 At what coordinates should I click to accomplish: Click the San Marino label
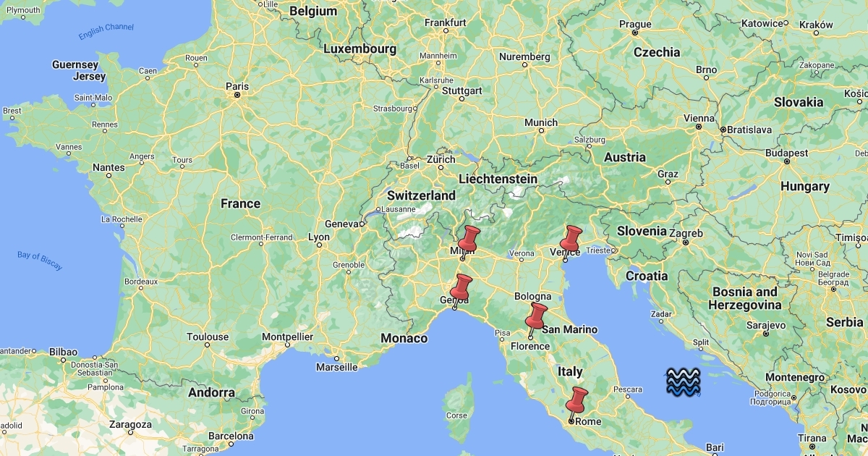[x=570, y=329]
